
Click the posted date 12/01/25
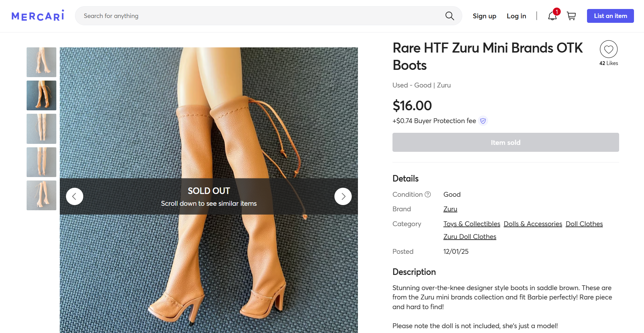[x=456, y=252]
